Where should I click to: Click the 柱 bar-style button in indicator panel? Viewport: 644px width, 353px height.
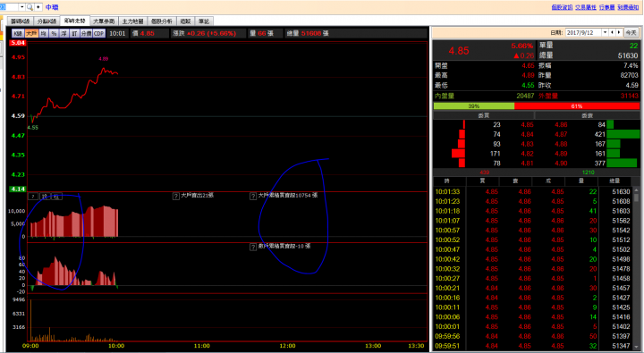pyautogui.click(x=56, y=197)
